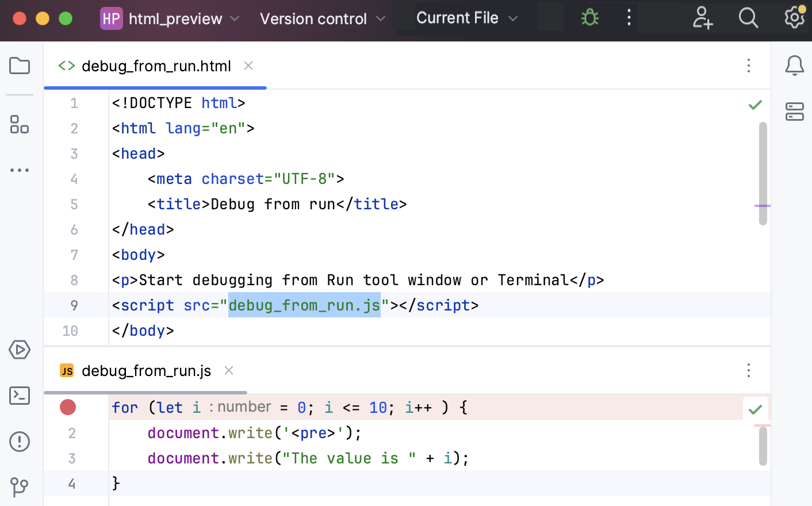812x506 pixels.
Task: Select the debug_from_run.html tab
Action: pyautogui.click(x=156, y=66)
